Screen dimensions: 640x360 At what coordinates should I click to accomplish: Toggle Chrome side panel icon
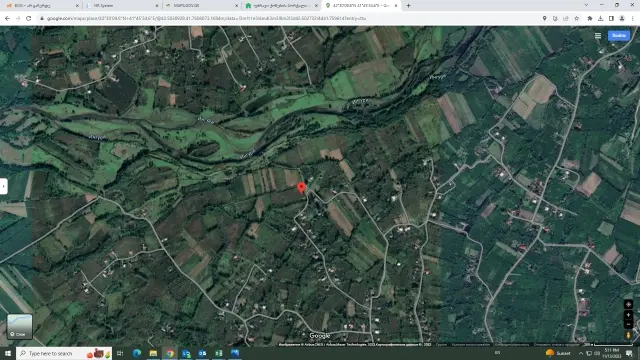click(611, 18)
